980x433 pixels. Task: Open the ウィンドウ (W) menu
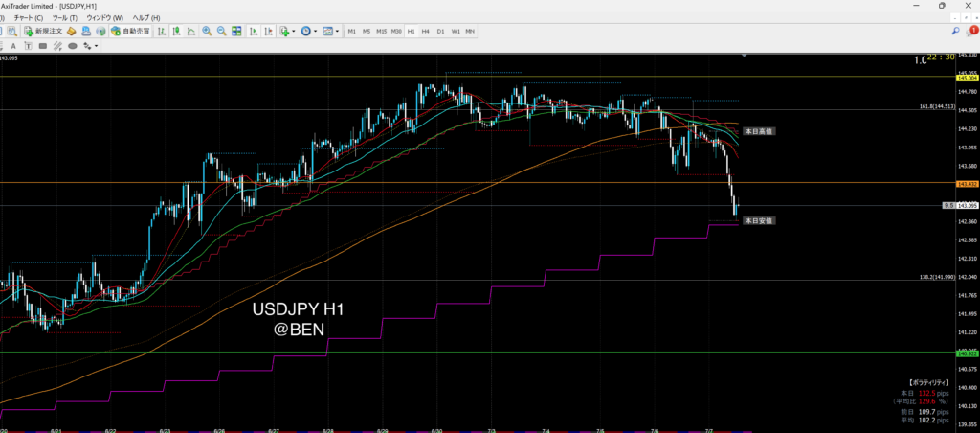[x=104, y=18]
